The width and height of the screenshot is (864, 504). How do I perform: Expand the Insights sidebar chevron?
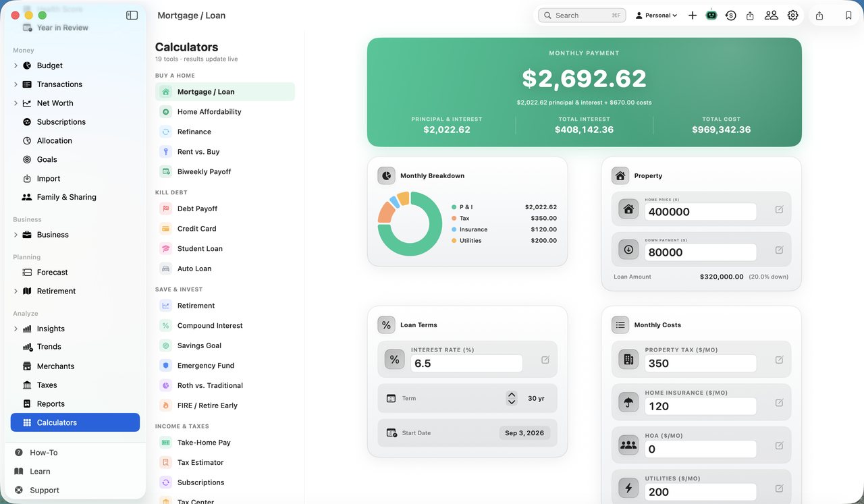(x=16, y=329)
